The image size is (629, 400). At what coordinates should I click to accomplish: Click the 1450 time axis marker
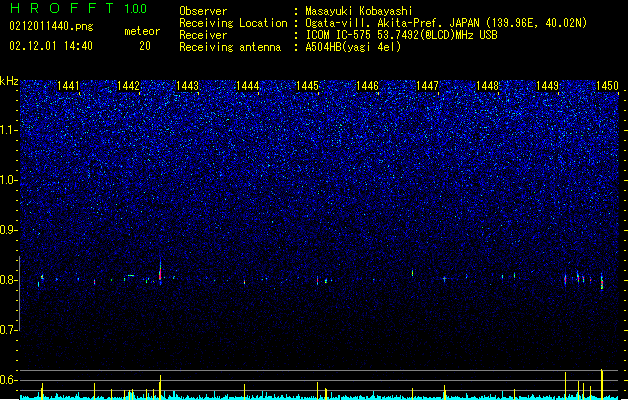607,86
